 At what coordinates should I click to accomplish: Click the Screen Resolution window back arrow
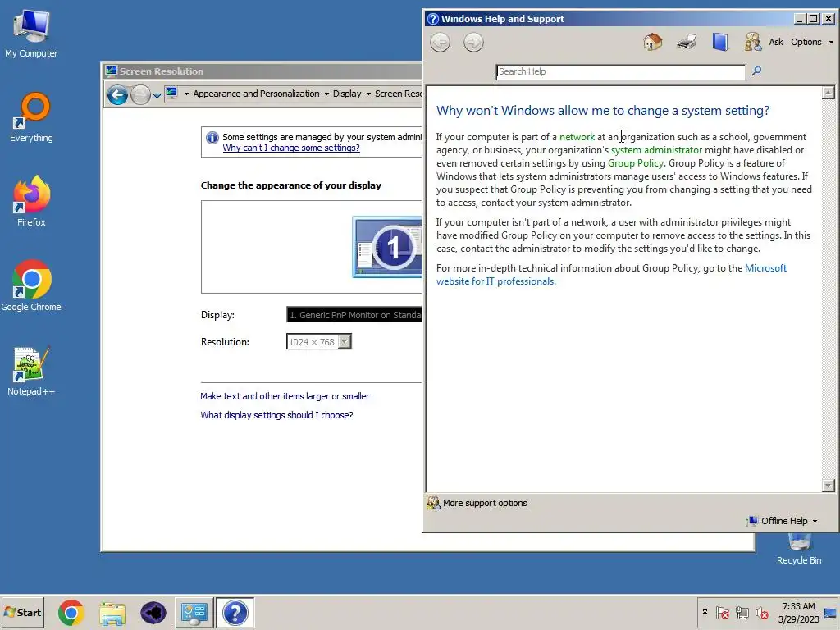pos(117,95)
